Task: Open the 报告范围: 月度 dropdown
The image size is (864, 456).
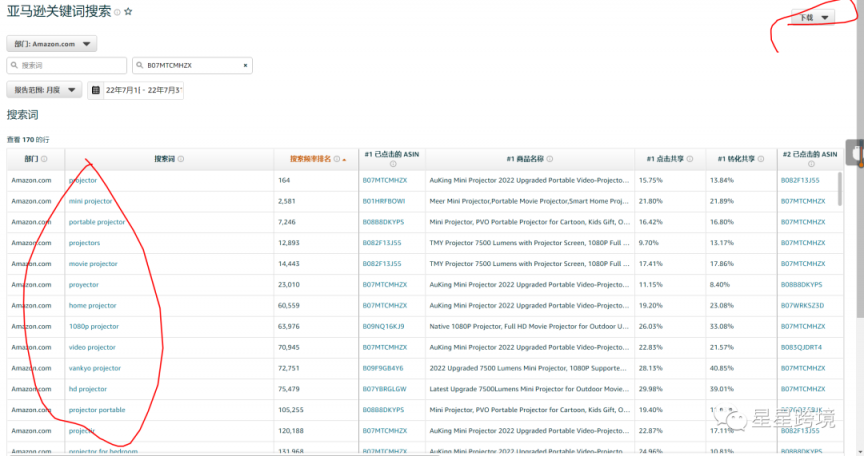Action: click(x=44, y=90)
